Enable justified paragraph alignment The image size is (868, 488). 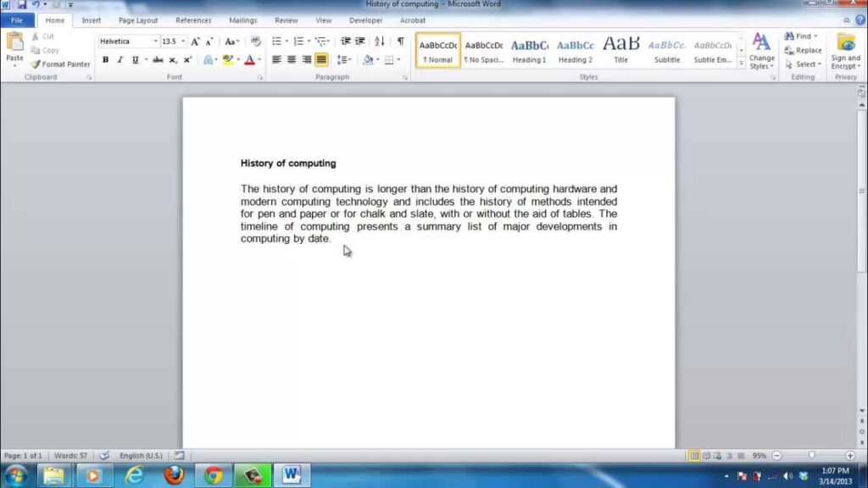click(x=321, y=58)
